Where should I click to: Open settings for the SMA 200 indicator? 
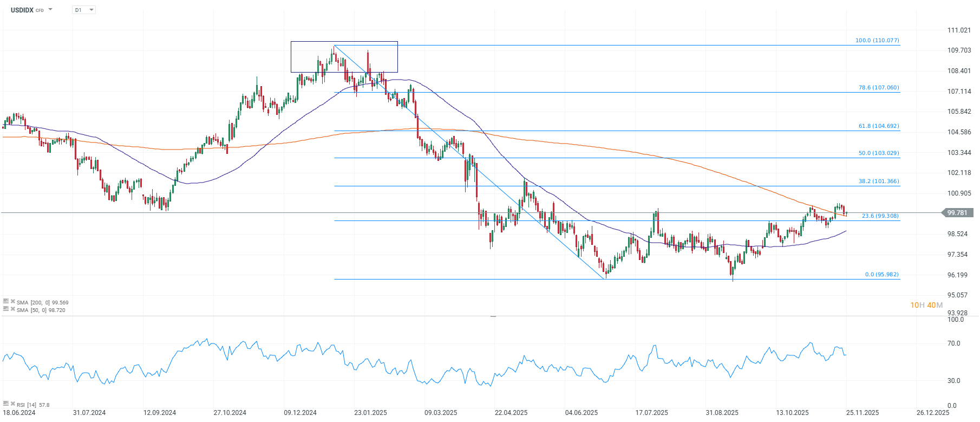tap(5, 301)
